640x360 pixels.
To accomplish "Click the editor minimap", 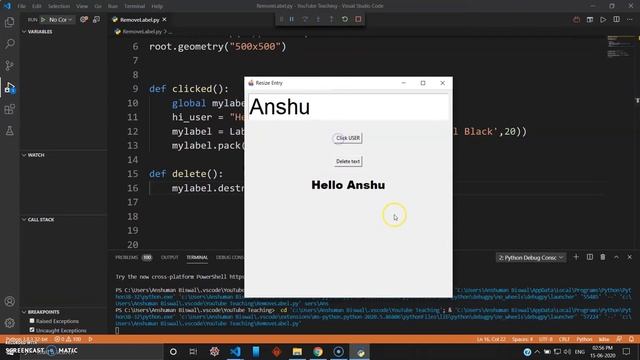I will (620, 47).
